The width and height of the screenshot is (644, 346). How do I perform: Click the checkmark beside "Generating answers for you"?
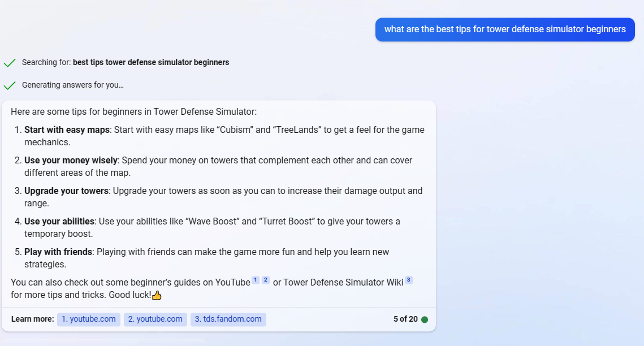click(10, 85)
